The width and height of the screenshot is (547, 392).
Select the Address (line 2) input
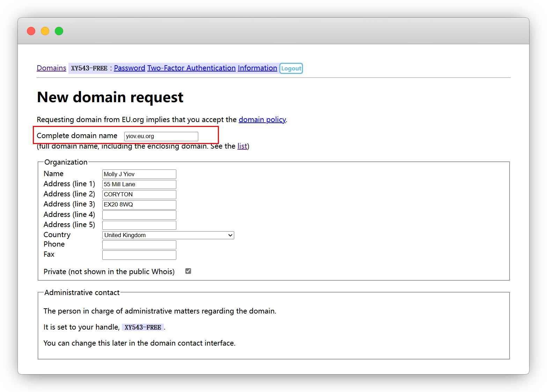(139, 194)
